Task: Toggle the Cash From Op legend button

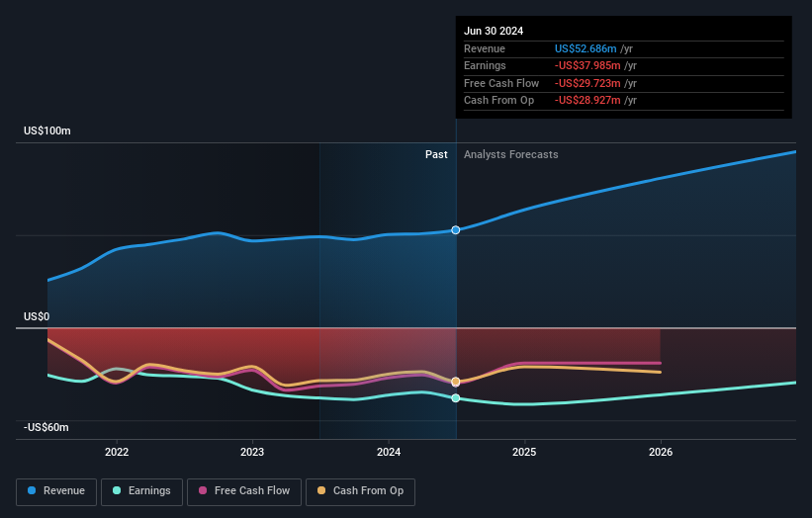Action: coord(360,491)
